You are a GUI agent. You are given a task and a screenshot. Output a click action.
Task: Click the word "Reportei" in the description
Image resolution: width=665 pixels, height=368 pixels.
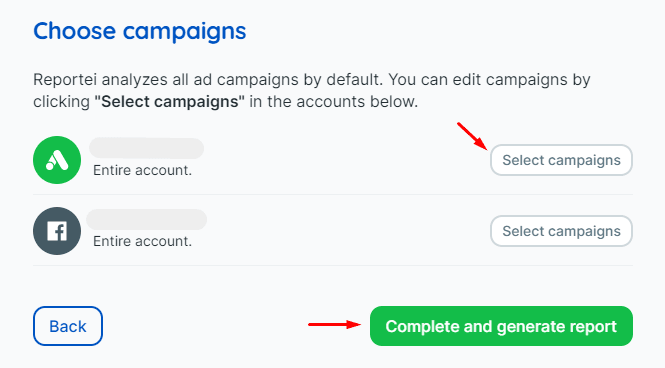click(x=65, y=80)
